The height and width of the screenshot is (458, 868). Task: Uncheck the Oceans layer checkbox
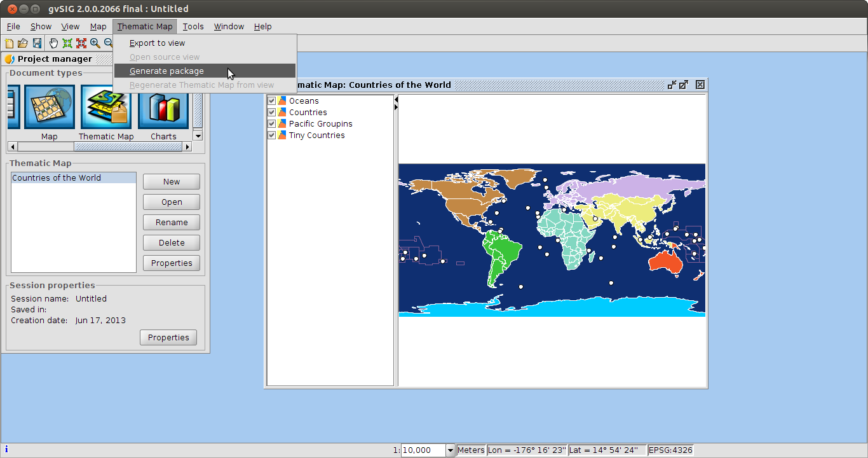coord(272,101)
